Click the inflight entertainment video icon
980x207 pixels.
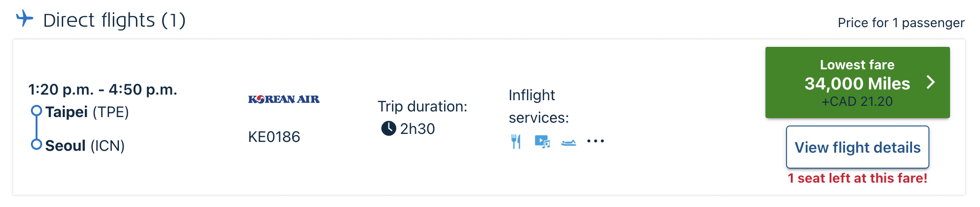click(542, 141)
